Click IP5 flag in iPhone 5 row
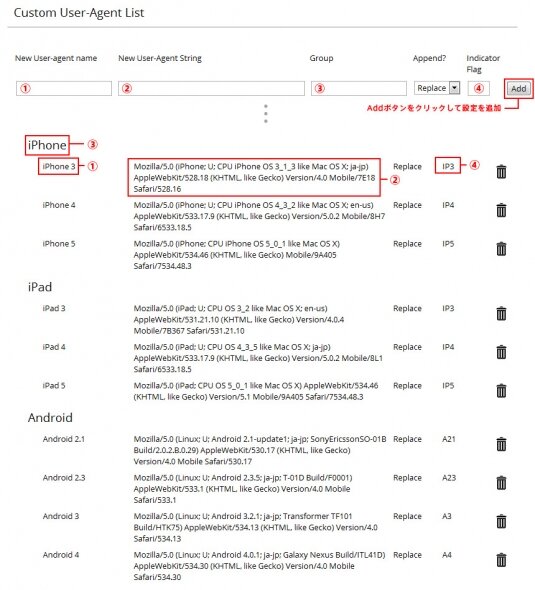Image resolution: width=535 pixels, height=590 pixels. tap(448, 244)
